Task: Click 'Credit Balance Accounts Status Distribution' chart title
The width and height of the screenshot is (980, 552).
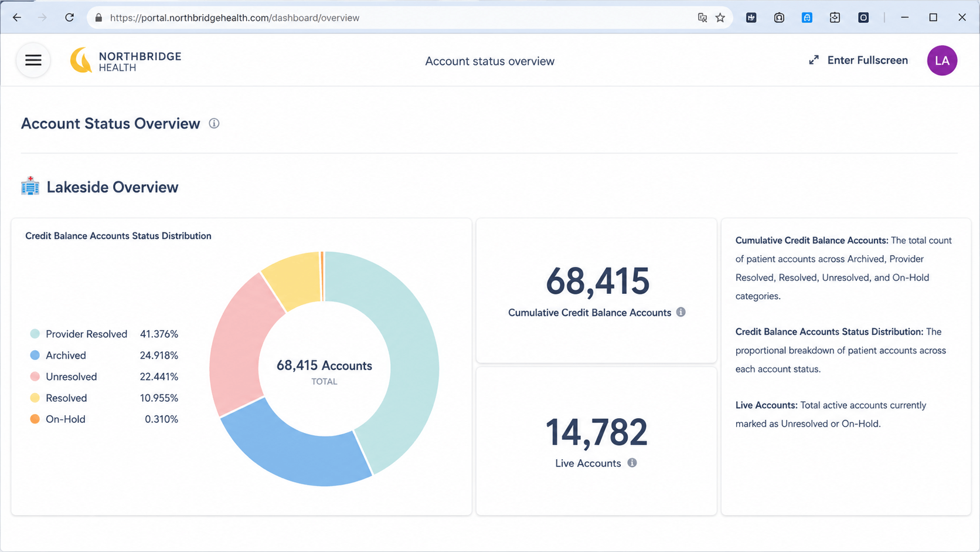Action: click(118, 236)
